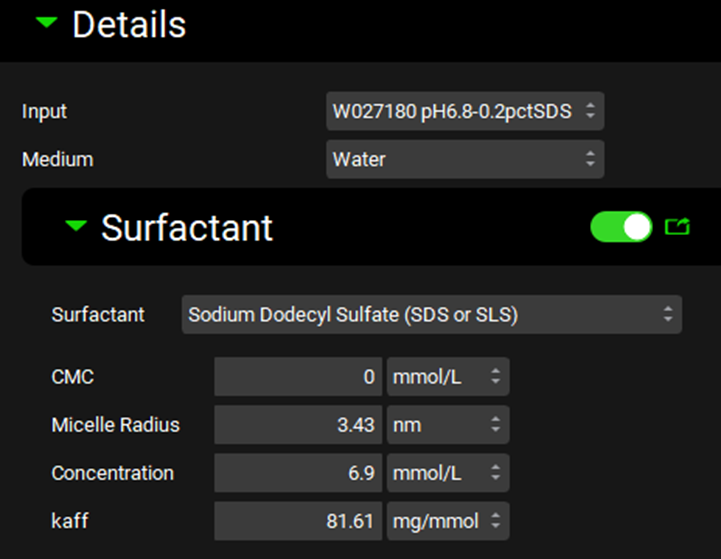Click the Surfactant export icon
This screenshot has width=721, height=559.
point(677,227)
